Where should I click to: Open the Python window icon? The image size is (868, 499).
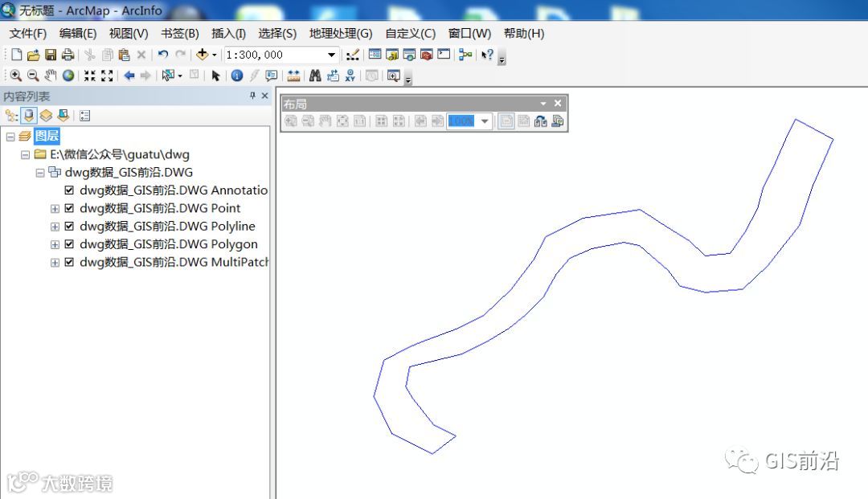(444, 55)
